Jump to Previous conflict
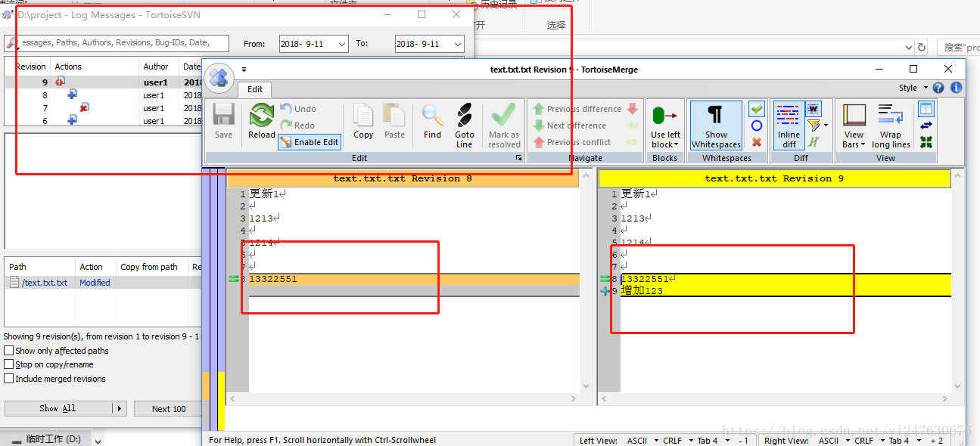This screenshot has width=980, height=446. point(571,142)
